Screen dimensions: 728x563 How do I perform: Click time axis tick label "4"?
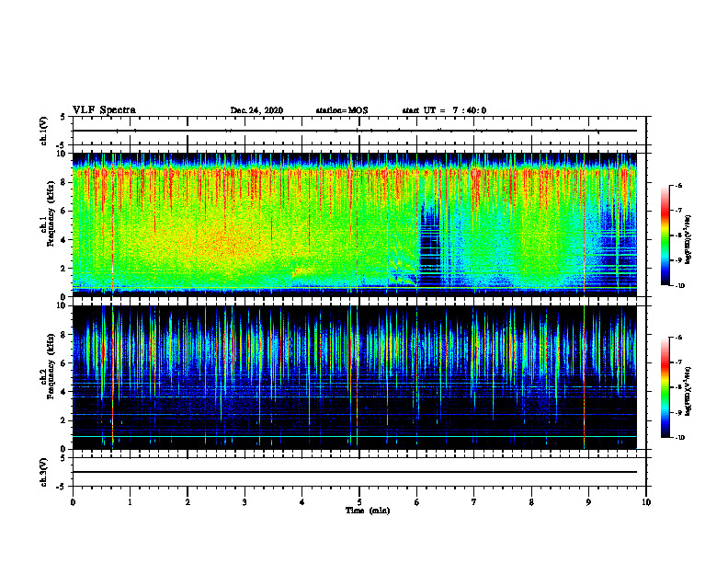point(302,502)
